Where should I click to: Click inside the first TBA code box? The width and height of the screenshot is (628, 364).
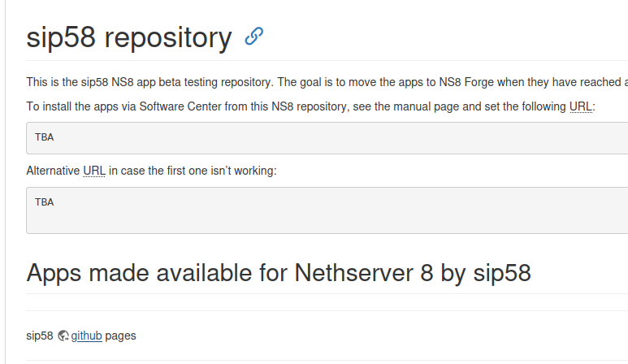(325, 137)
